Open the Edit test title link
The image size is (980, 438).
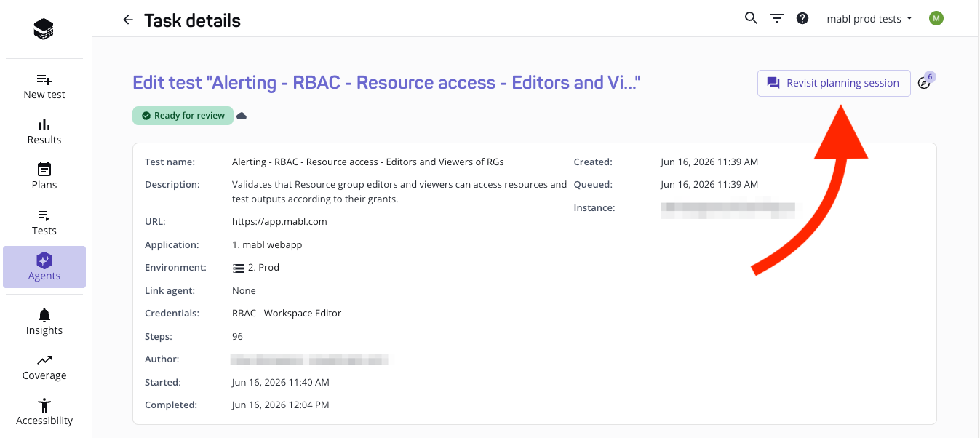tap(386, 82)
